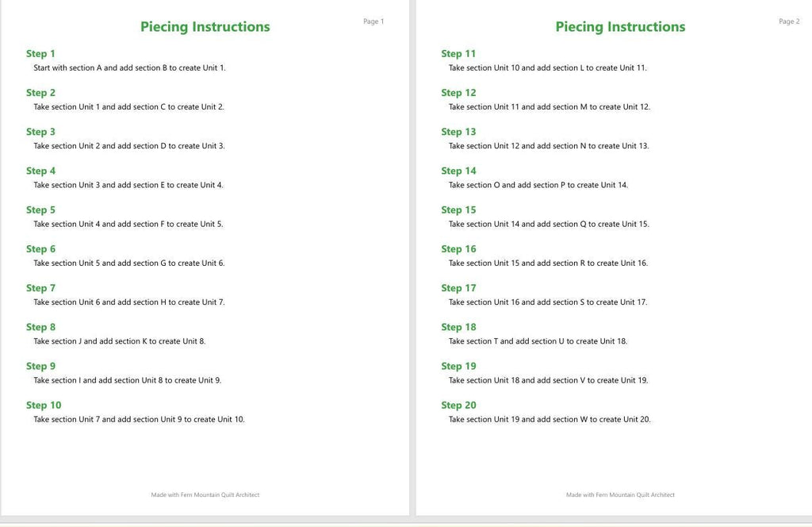Click the Step 20 instruction creating Unit 20

point(550,419)
